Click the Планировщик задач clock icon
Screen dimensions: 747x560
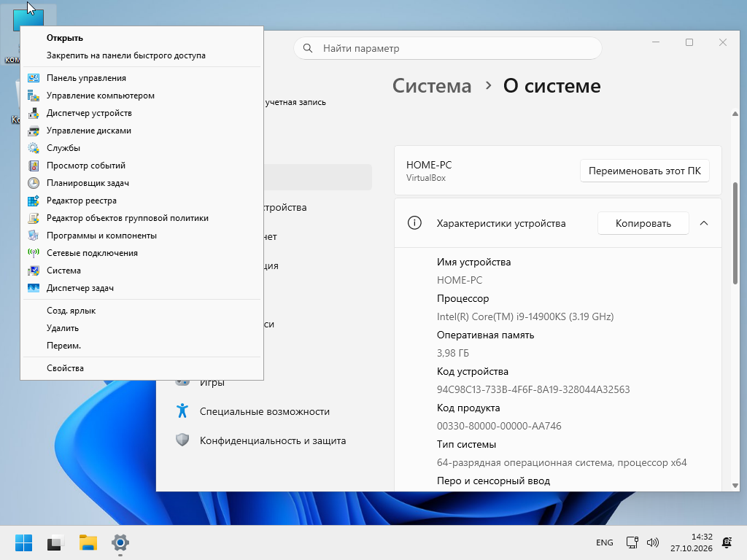pyautogui.click(x=34, y=183)
